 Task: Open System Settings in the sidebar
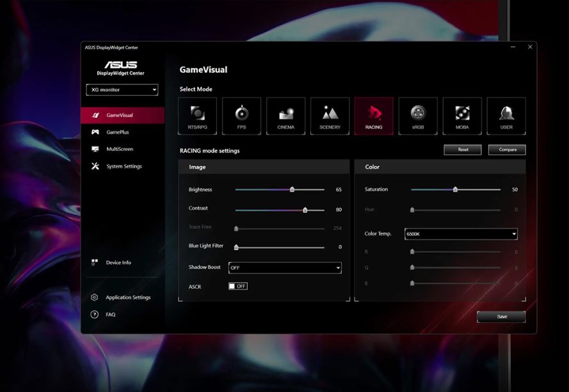(x=124, y=166)
